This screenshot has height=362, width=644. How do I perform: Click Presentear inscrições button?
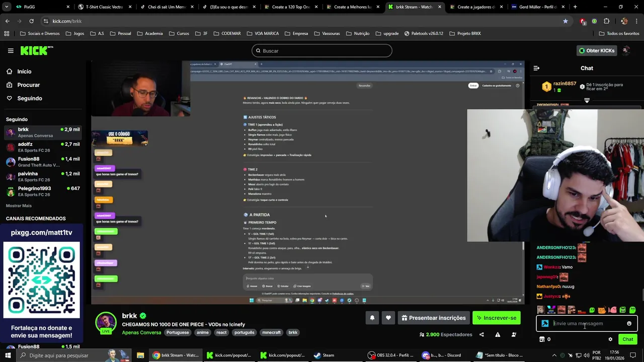(433, 318)
